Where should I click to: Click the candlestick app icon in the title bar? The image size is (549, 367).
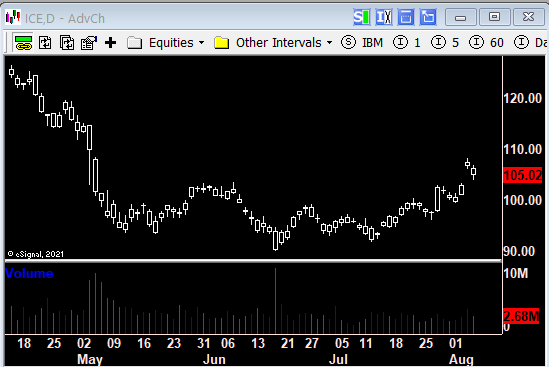tap(13, 18)
